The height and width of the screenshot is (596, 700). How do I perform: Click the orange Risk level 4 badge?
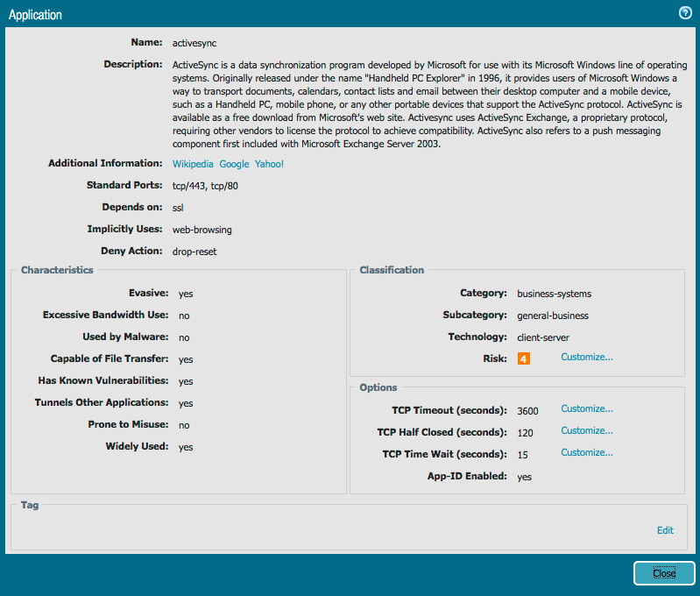[x=524, y=358]
